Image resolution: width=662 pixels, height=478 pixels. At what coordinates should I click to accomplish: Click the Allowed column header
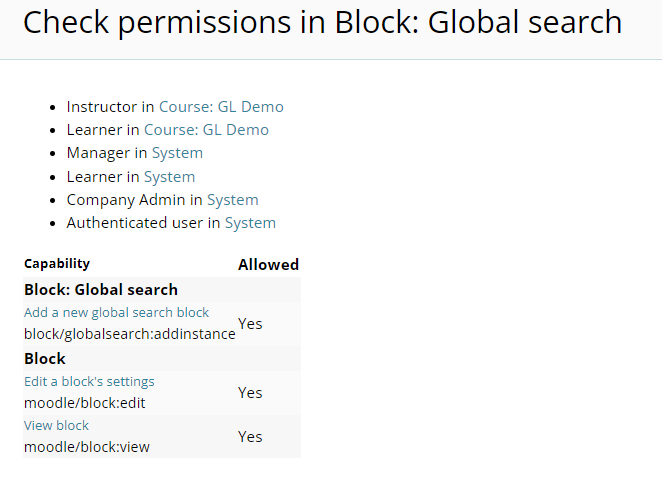click(268, 265)
